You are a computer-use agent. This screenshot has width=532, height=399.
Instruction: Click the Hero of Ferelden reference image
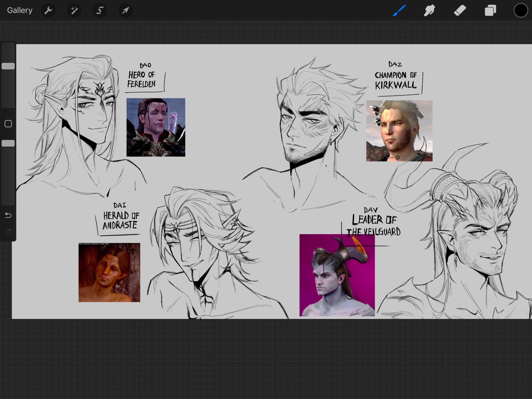pos(156,127)
